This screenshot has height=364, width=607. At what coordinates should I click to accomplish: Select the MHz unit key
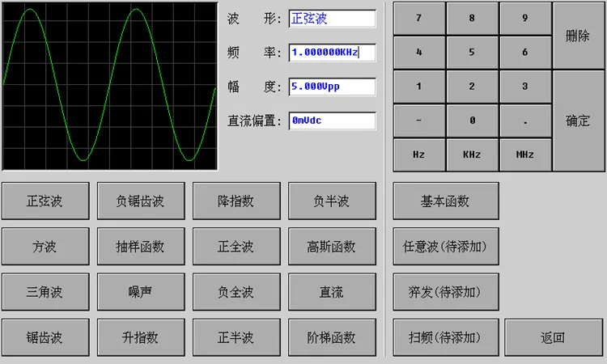(525, 154)
